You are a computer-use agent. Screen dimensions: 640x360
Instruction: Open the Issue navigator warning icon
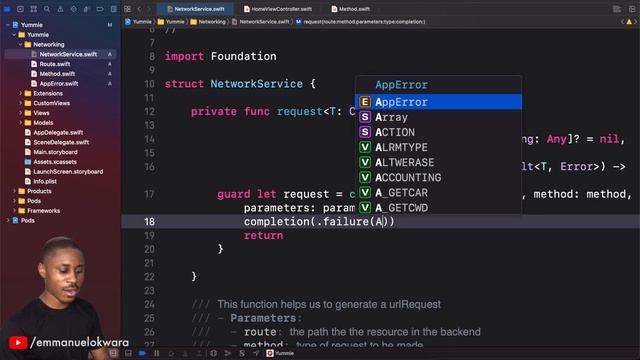point(60,9)
